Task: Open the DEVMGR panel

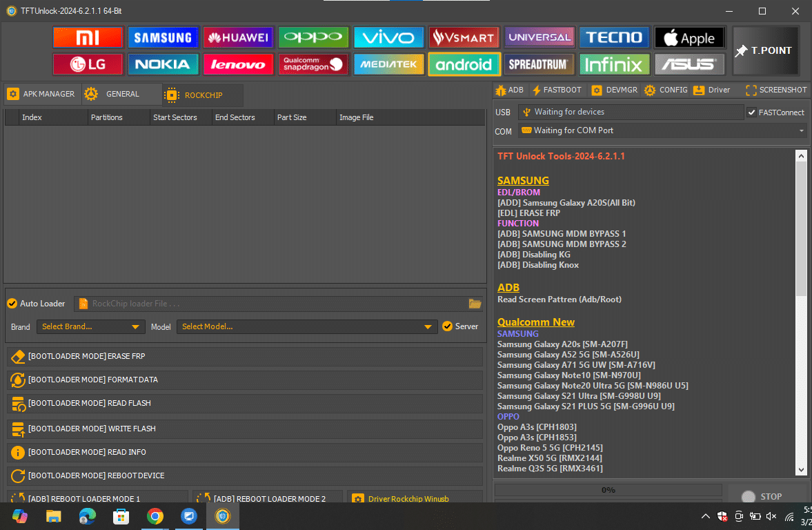Action: point(613,90)
